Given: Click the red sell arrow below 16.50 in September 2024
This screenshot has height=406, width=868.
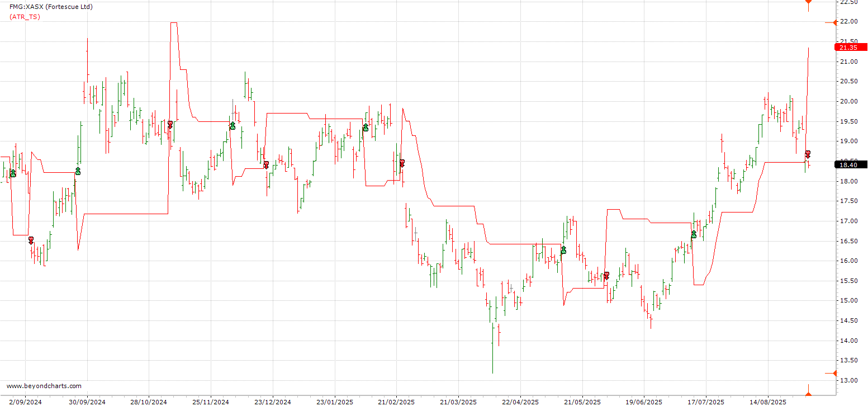Looking at the screenshot, I should point(31,240).
